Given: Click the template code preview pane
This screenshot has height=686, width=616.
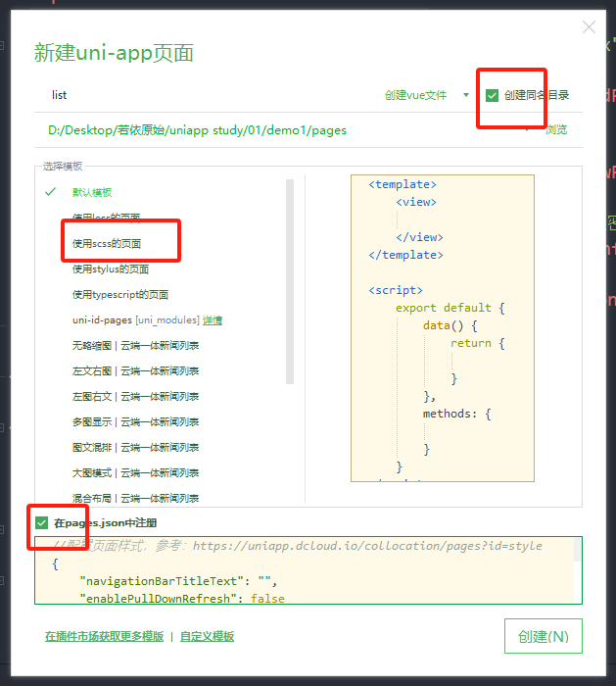Looking at the screenshot, I should pyautogui.click(x=443, y=328).
